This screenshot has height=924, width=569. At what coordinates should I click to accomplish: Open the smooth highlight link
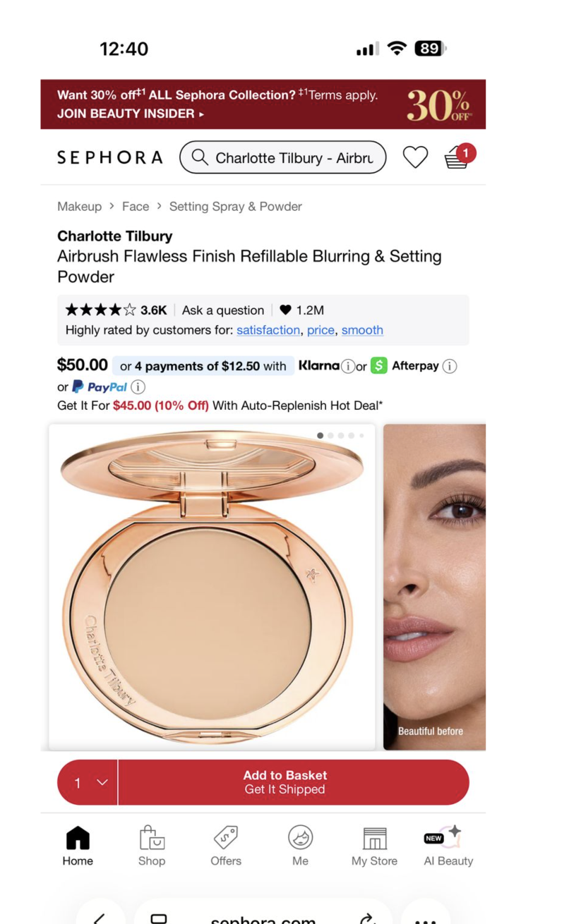point(362,330)
